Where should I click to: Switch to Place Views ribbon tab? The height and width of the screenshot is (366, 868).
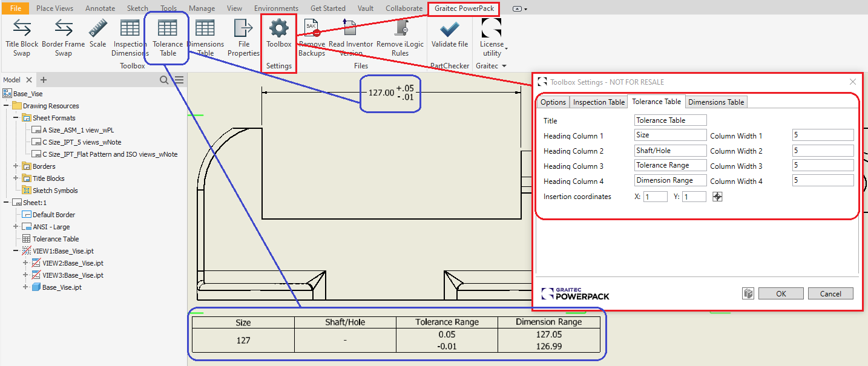pyautogui.click(x=54, y=8)
